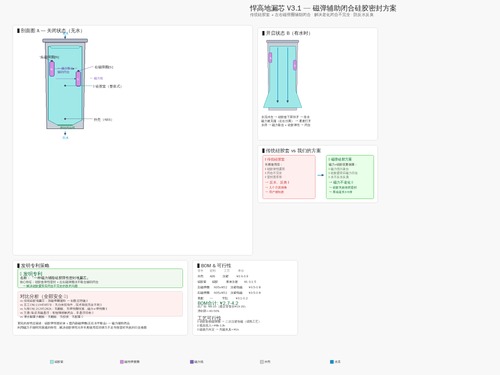Screen dimensions: 500x375
Task: Click the blue water flow legend swatch
Action: click(x=332, y=362)
